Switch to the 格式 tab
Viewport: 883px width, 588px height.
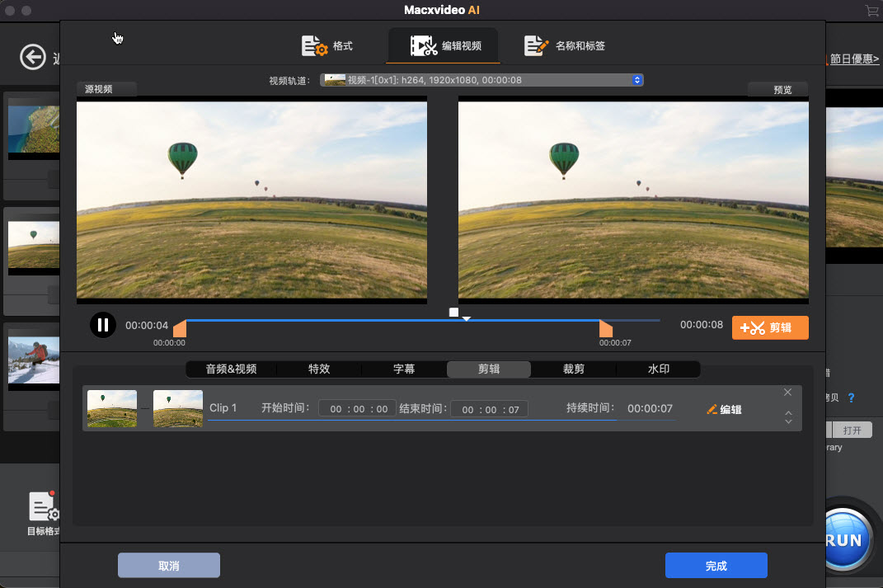pos(327,46)
